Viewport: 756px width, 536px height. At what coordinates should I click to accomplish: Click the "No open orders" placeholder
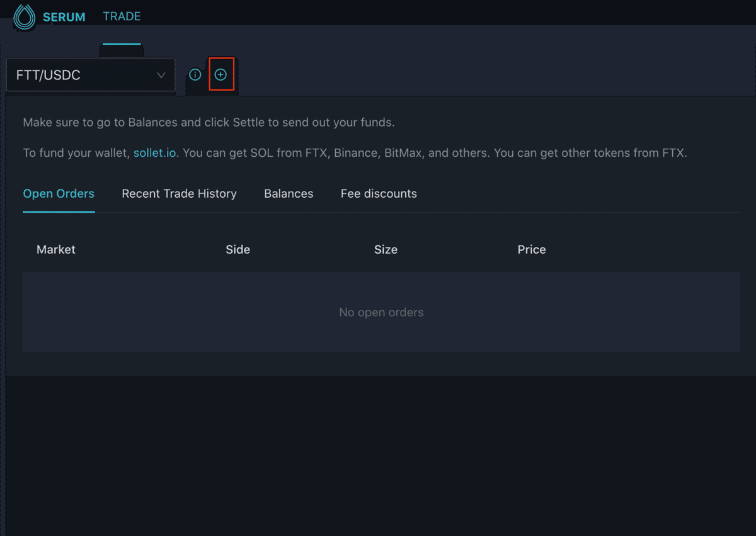click(x=381, y=312)
